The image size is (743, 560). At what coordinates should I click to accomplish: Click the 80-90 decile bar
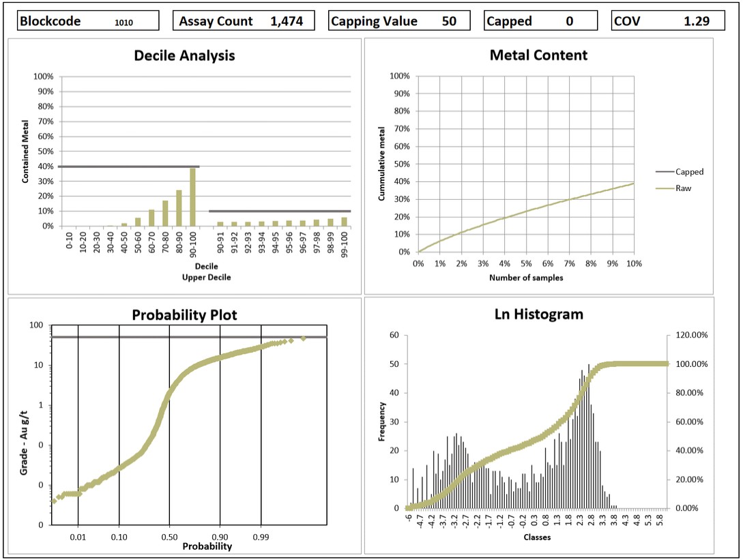point(179,208)
